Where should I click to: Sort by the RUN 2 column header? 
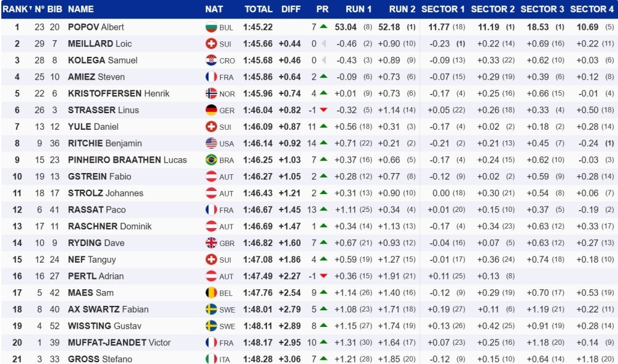point(402,9)
